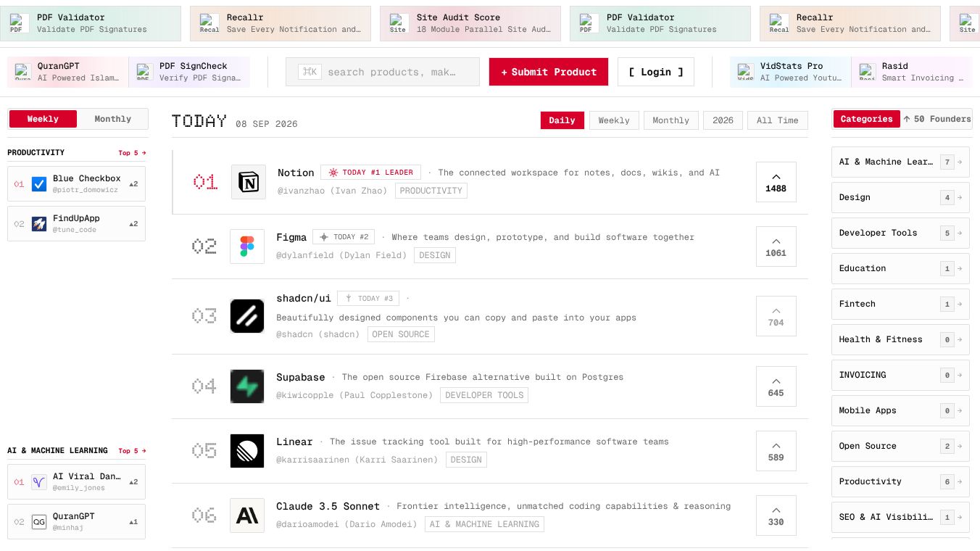Open the DEVELOPER TOOLS tag on Supabase
Viewport: 980px width, 551px height.
(484, 395)
